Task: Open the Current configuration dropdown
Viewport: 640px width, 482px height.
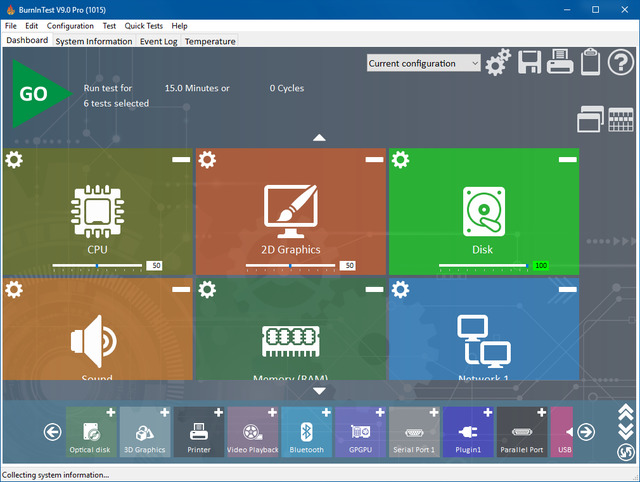Action: (425, 63)
